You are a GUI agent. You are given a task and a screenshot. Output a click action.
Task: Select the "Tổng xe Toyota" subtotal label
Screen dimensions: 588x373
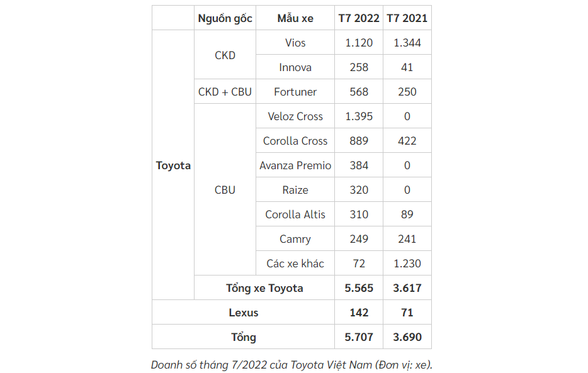264,288
